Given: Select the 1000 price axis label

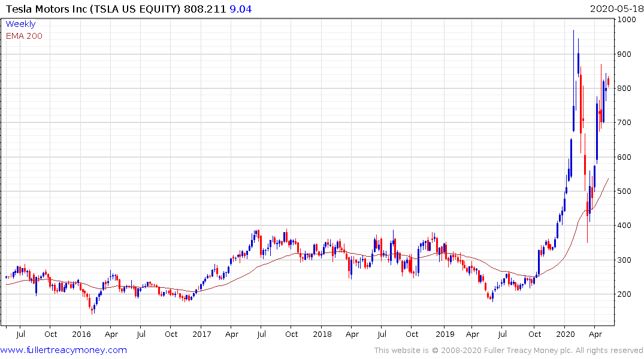Looking at the screenshot, I should click(627, 20).
